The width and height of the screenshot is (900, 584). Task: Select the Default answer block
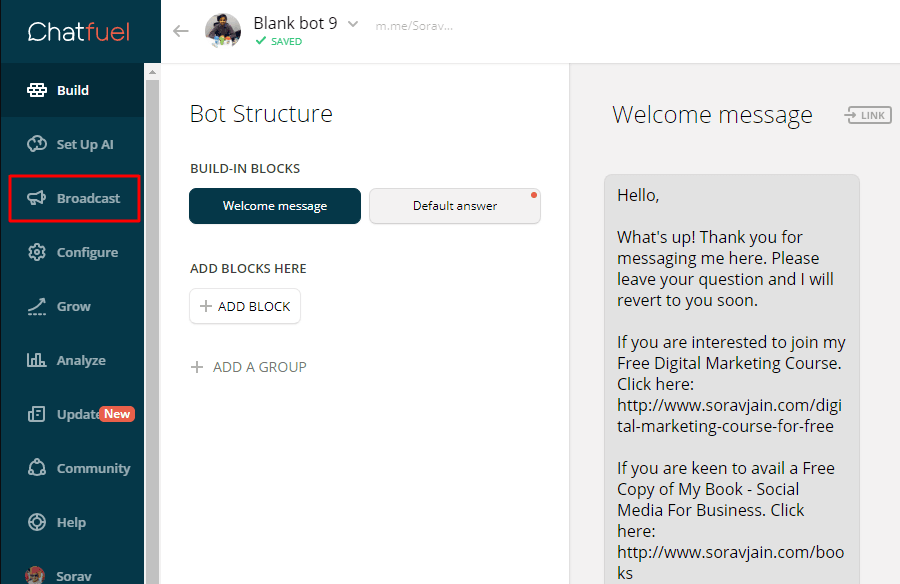[x=455, y=206]
